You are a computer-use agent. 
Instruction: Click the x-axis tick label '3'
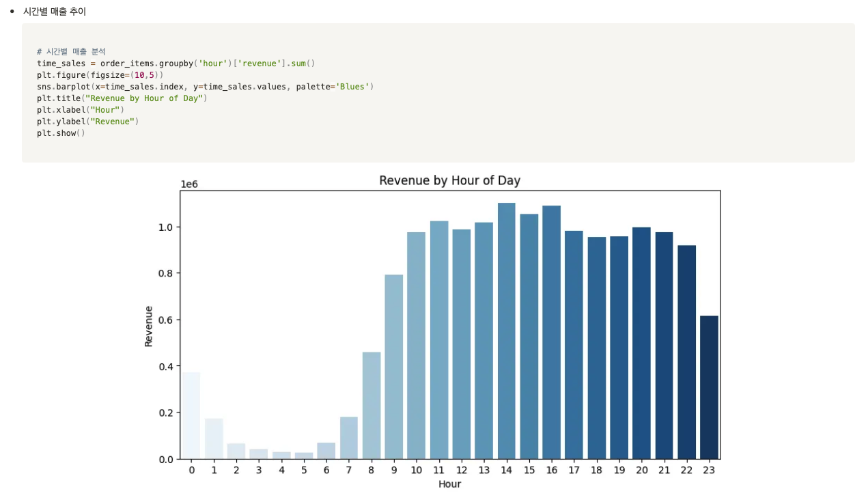[259, 471]
